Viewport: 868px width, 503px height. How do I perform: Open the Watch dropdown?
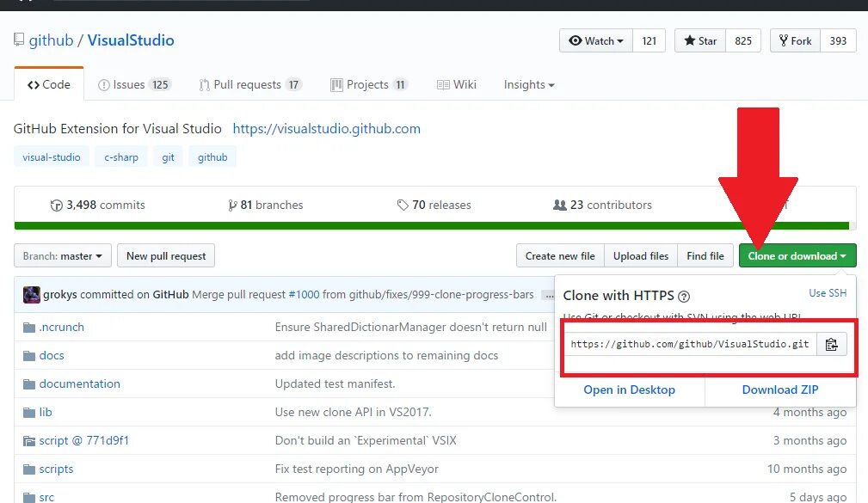(596, 41)
